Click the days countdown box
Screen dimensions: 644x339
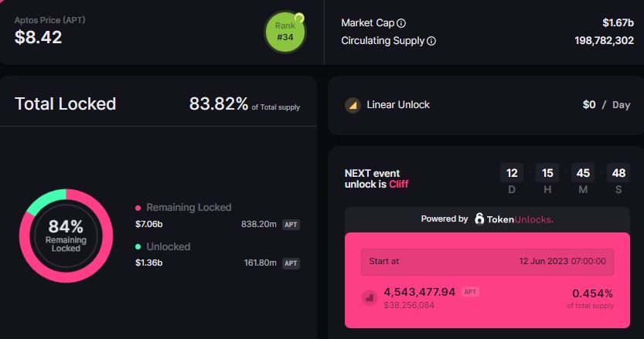[x=511, y=173]
